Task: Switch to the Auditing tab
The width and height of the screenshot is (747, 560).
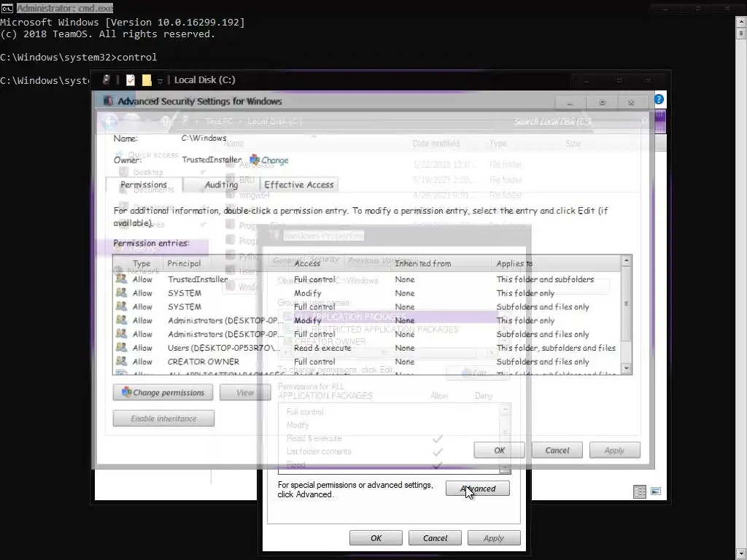Action: (221, 184)
